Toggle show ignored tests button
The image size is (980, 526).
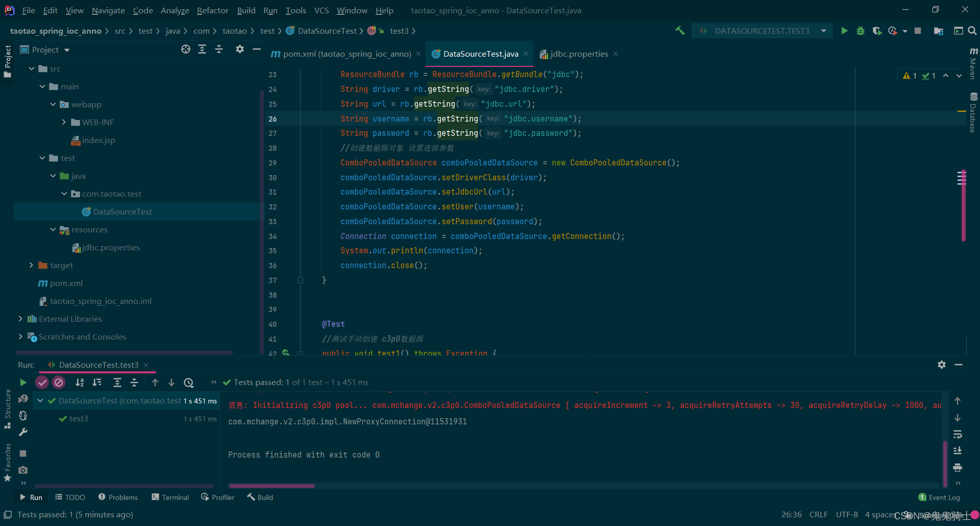coord(59,382)
